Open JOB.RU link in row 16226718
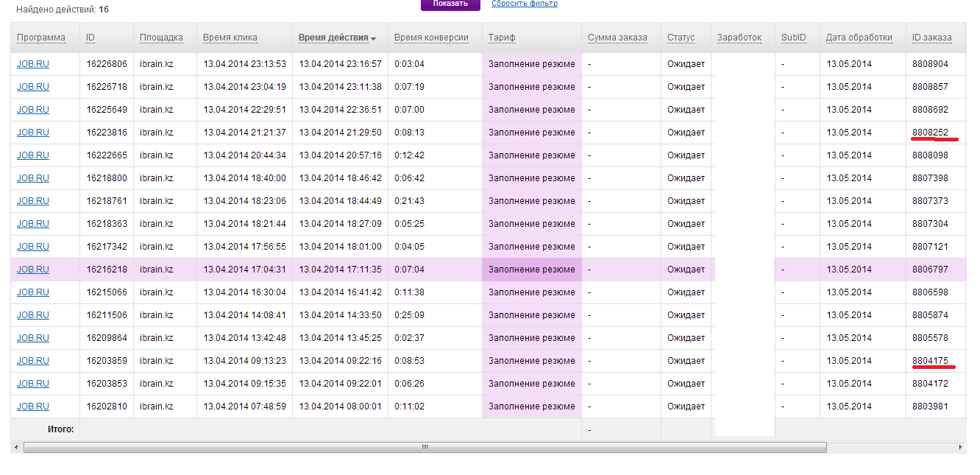This screenshot has height=475, width=980. point(33,87)
